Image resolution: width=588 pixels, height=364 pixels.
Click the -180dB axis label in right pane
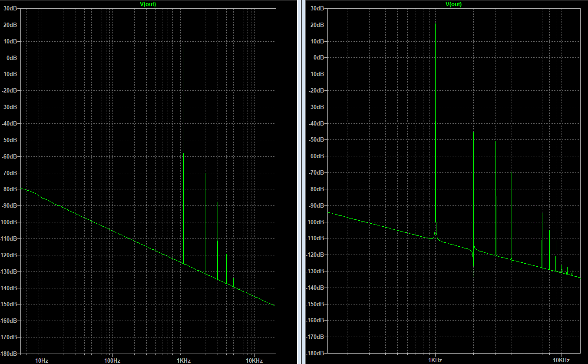pos(316,354)
